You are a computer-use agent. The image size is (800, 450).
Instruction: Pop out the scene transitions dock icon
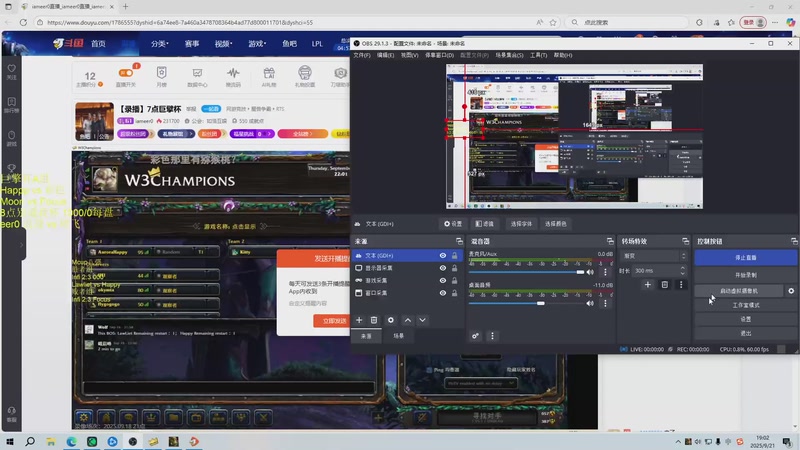click(x=685, y=241)
